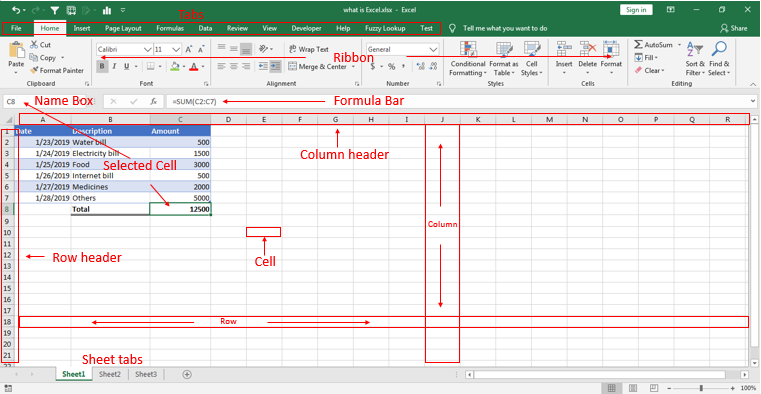Switch to Sheet2 tab
The height and width of the screenshot is (394, 761).
(110, 374)
